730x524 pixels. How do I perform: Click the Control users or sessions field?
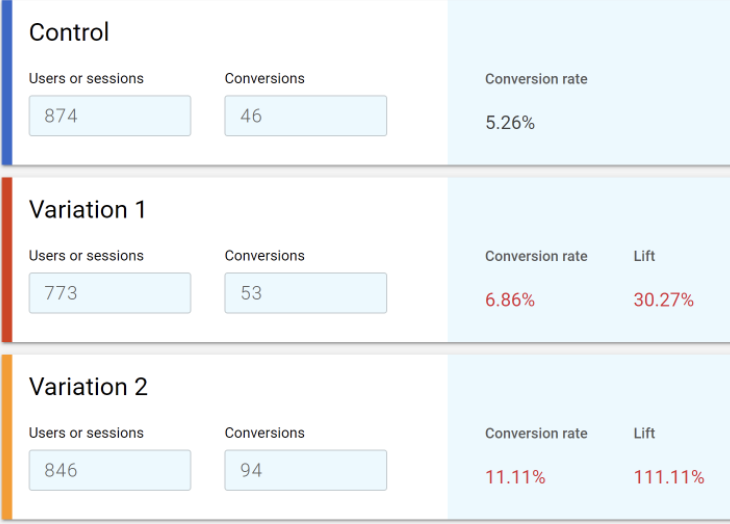pos(110,116)
